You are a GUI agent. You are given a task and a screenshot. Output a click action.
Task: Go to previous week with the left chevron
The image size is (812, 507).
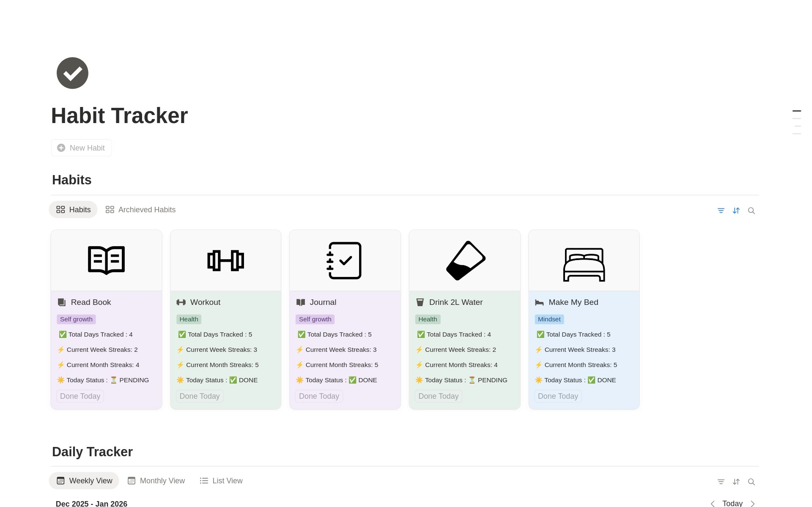click(x=712, y=503)
